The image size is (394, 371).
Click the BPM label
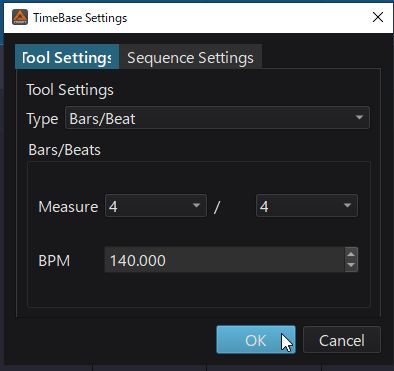pyautogui.click(x=54, y=260)
